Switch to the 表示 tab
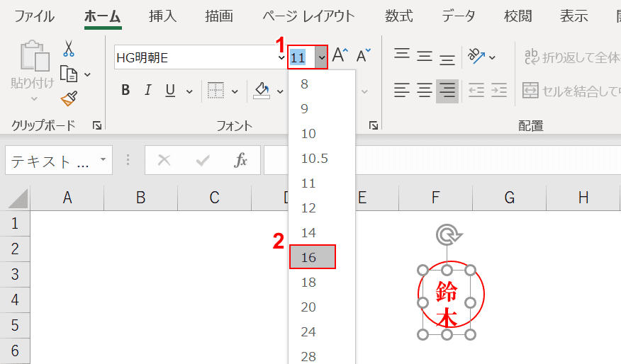Viewport: 621px width, 364px height. pyautogui.click(x=574, y=16)
